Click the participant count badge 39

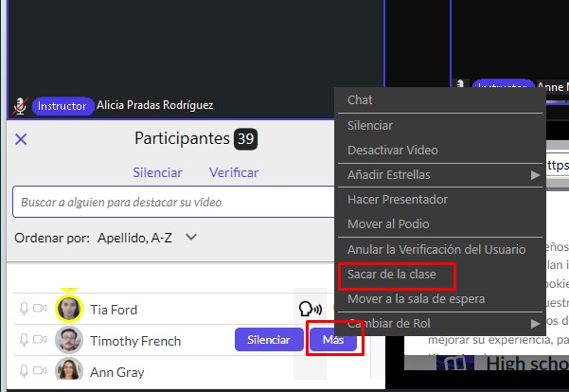[245, 138]
